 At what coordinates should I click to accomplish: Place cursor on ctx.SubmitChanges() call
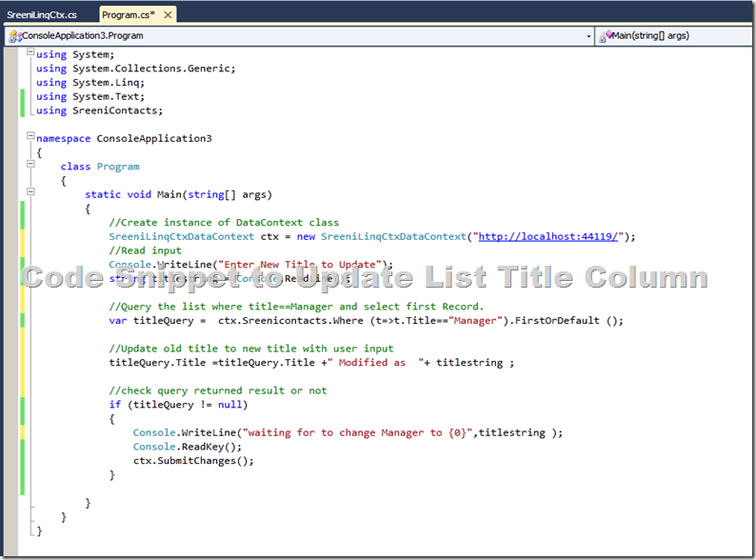coord(193,461)
